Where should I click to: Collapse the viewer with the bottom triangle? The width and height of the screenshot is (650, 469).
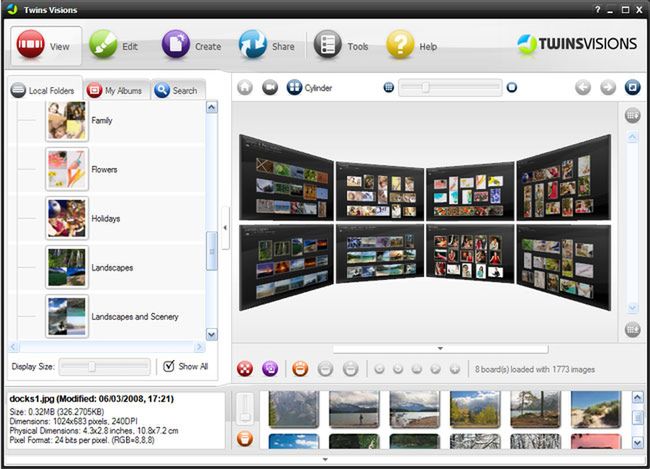click(x=440, y=349)
